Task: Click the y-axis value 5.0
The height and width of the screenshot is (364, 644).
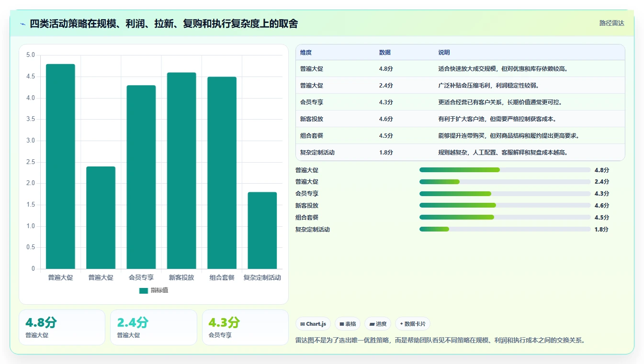Action: coord(30,55)
